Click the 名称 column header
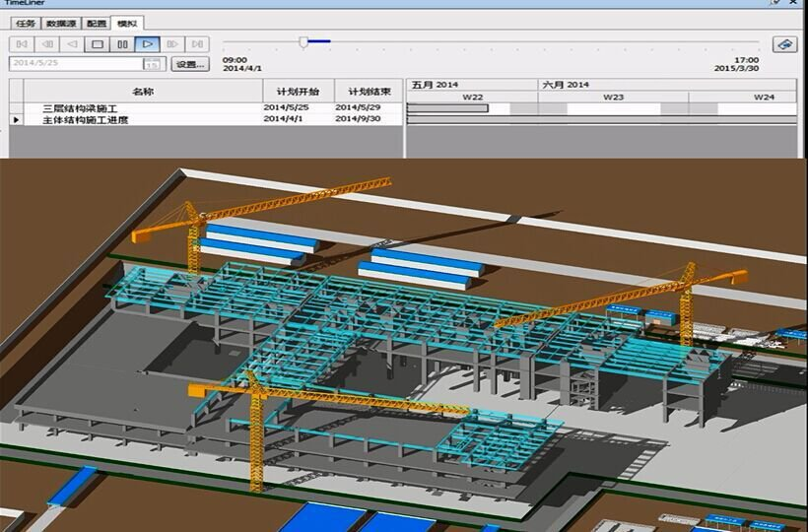The height and width of the screenshot is (532, 808). click(143, 92)
